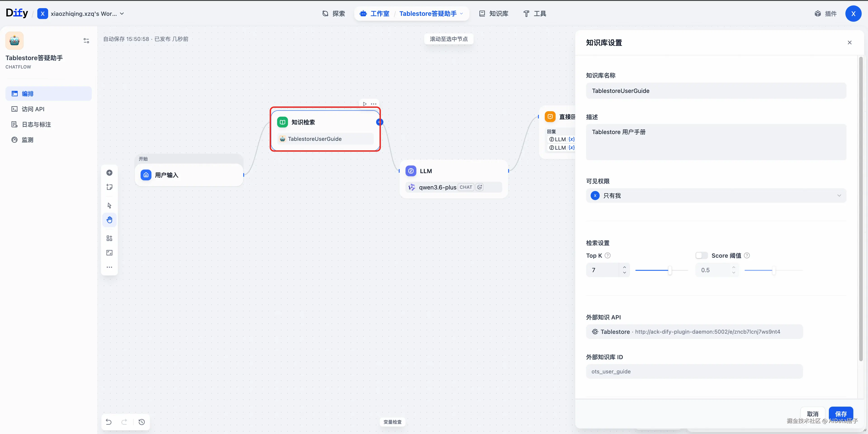Viewport: 868px width, 434px height.
Task: Add a node with the plus tool
Action: click(109, 173)
